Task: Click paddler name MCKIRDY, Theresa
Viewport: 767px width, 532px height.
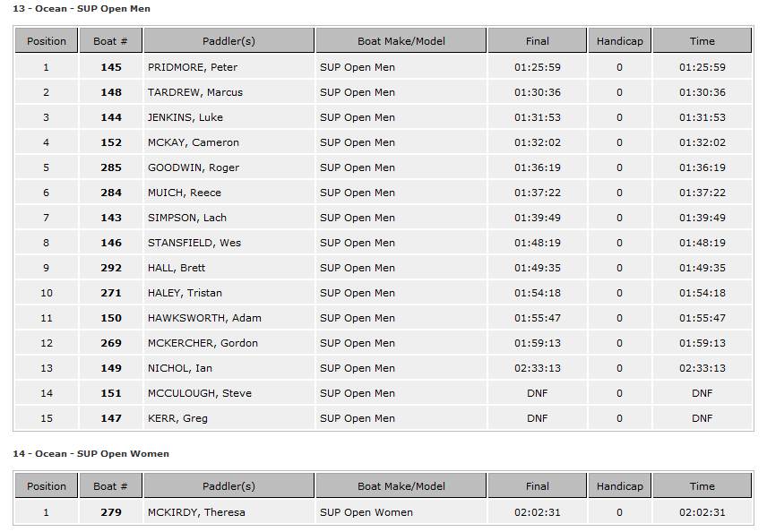Action: 196,512
